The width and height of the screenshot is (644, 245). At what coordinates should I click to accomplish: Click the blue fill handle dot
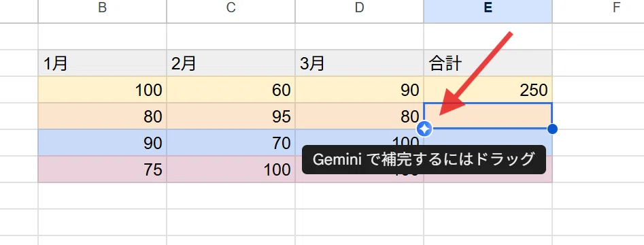pyautogui.click(x=553, y=129)
